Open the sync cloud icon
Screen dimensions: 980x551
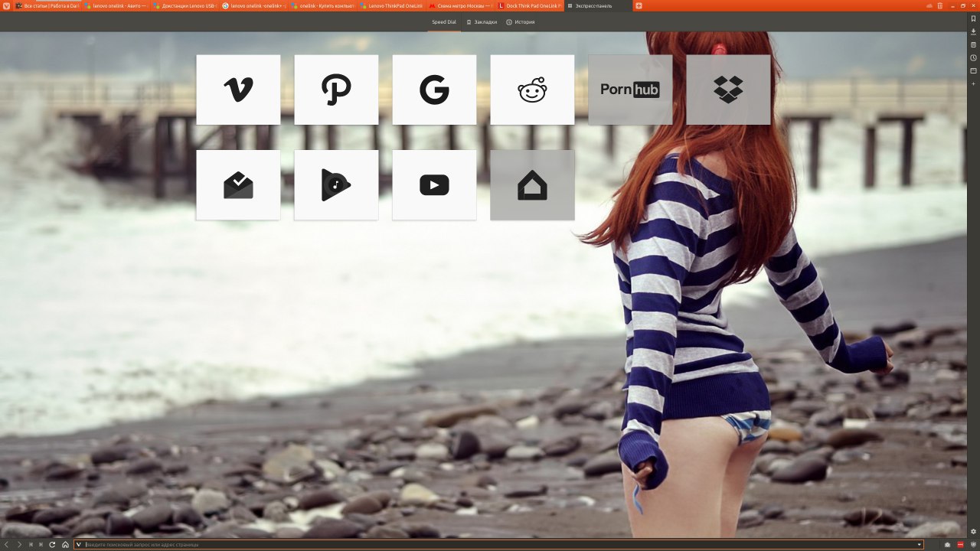pos(930,5)
